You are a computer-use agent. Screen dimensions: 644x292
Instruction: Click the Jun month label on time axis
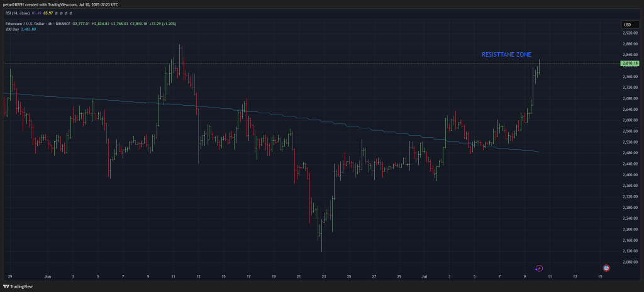(x=48, y=276)
